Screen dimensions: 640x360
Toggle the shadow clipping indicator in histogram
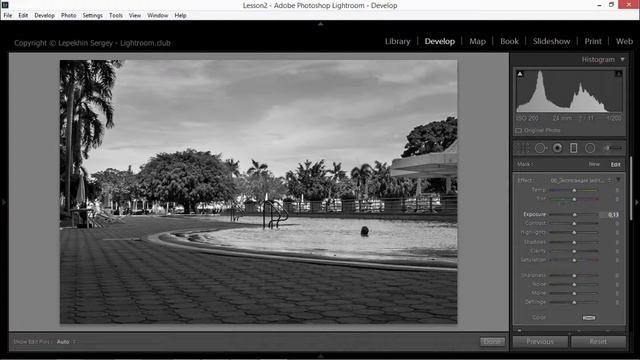pyautogui.click(x=520, y=74)
